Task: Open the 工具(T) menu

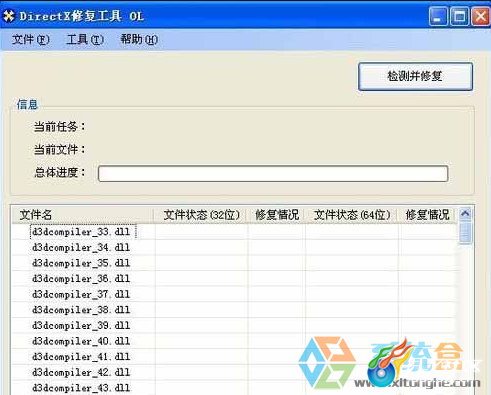Action: (85, 39)
